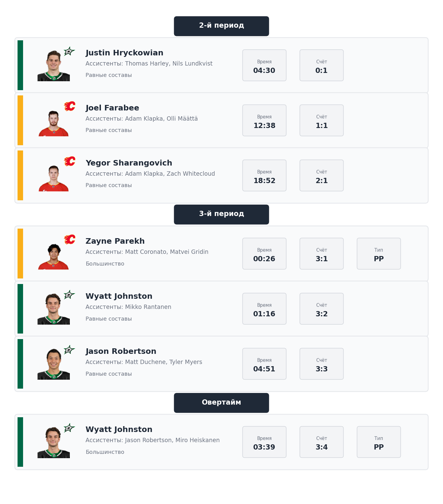Click Stars logo beside Jason Robertson
Screen dimensions: 443x504
coord(69,350)
